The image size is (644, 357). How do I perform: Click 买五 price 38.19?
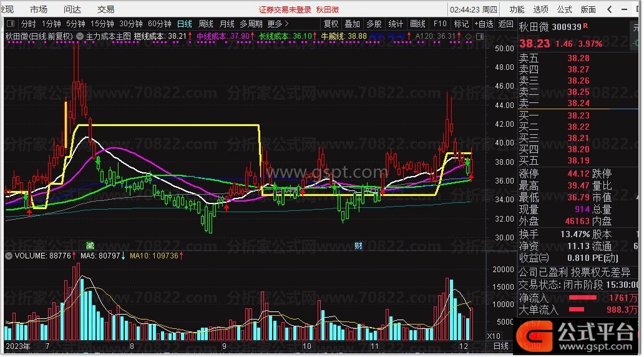coord(578,160)
